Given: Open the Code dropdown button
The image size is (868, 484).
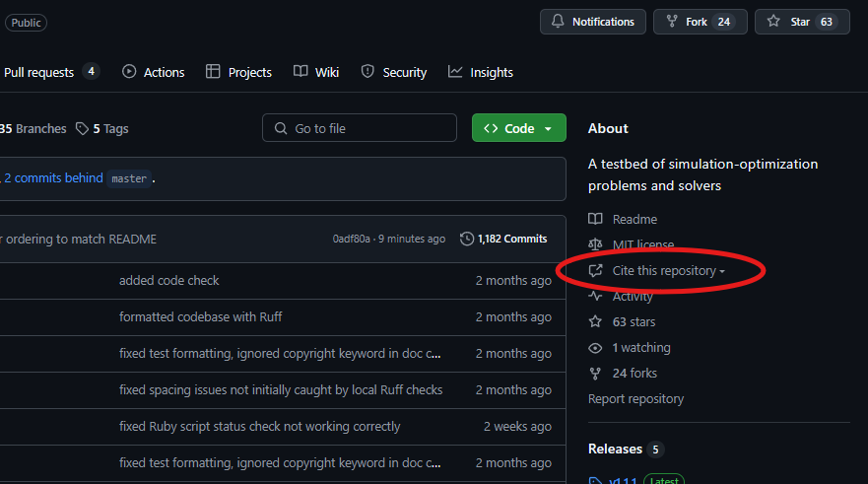Looking at the screenshot, I should (518, 128).
